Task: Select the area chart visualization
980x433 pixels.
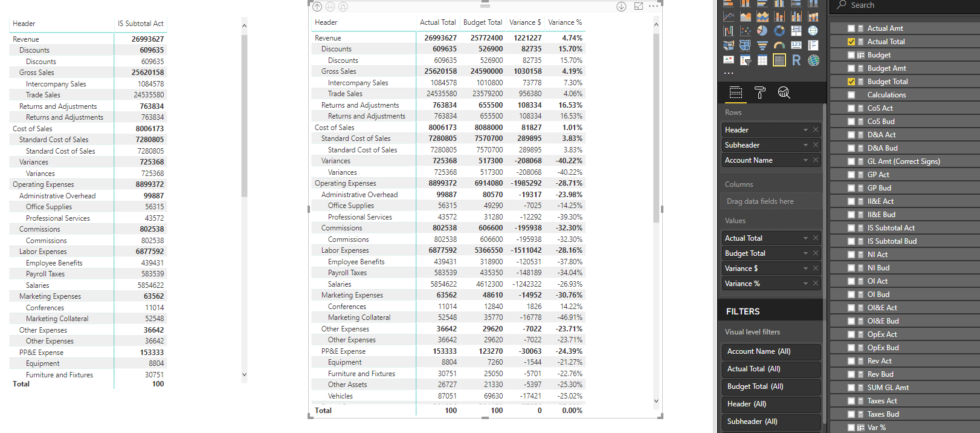Action: click(746, 16)
